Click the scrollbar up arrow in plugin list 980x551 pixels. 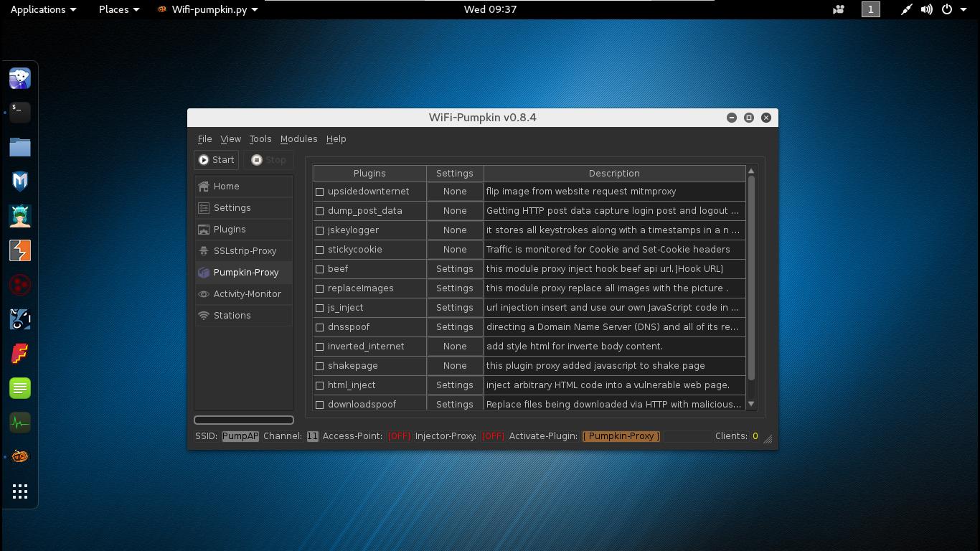click(751, 171)
